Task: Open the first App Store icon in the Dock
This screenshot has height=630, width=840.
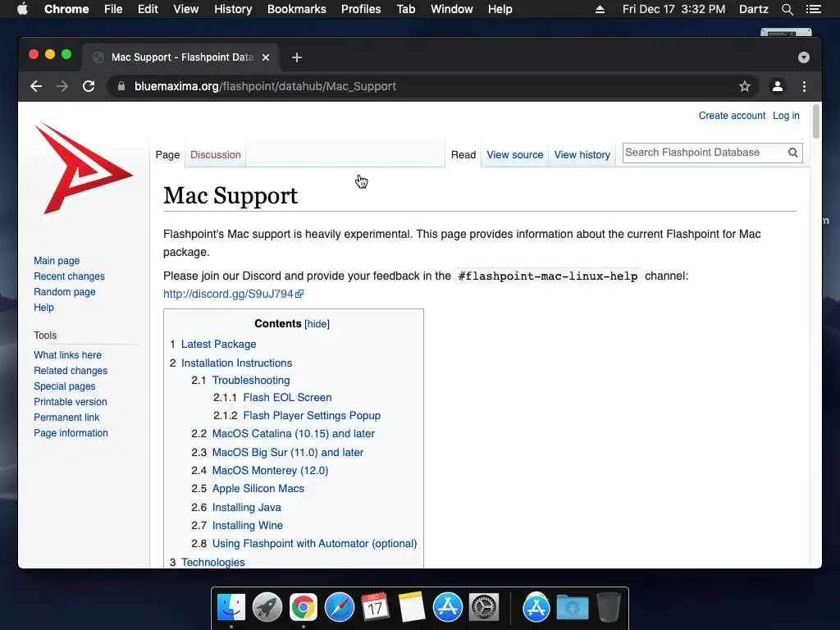Action: tap(448, 608)
